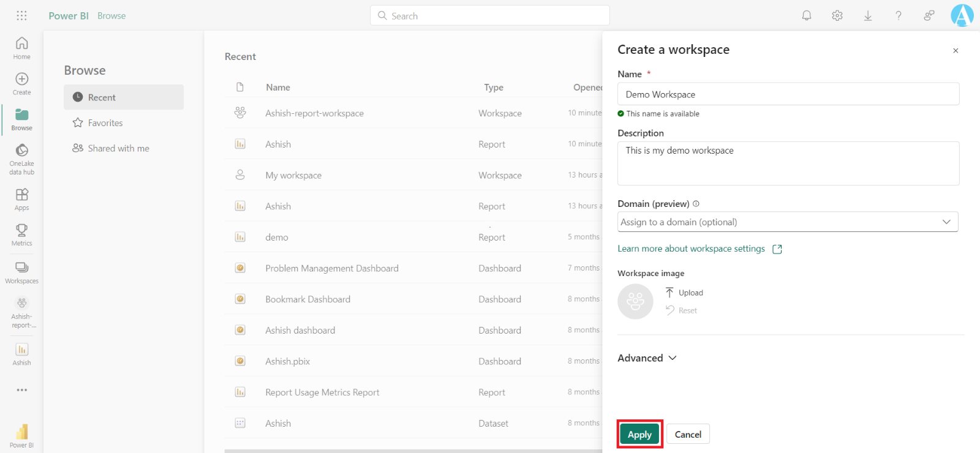Select Shared with me in Browse

(118, 149)
